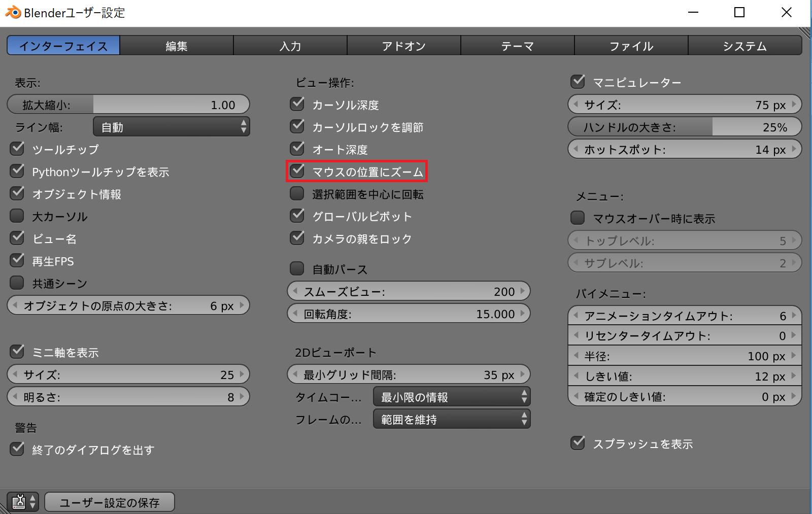This screenshot has width=812, height=514.
Task: Switch to the 編集 tab
Action: (177, 46)
